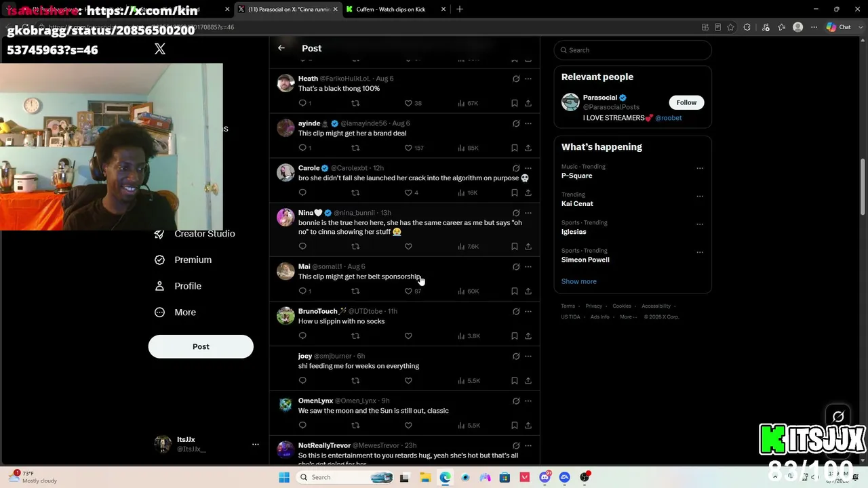
Task: Click the Windows taskbar Search box
Action: (345, 477)
